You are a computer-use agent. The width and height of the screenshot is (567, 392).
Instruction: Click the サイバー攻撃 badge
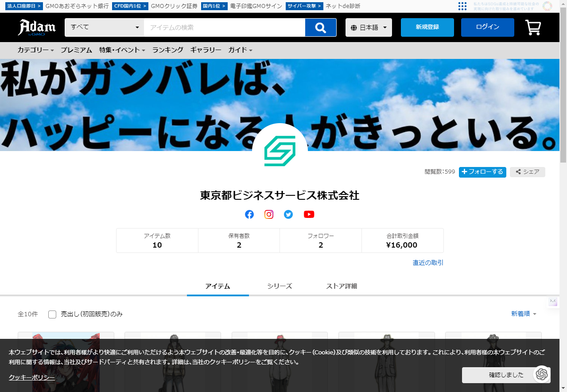[x=304, y=6]
